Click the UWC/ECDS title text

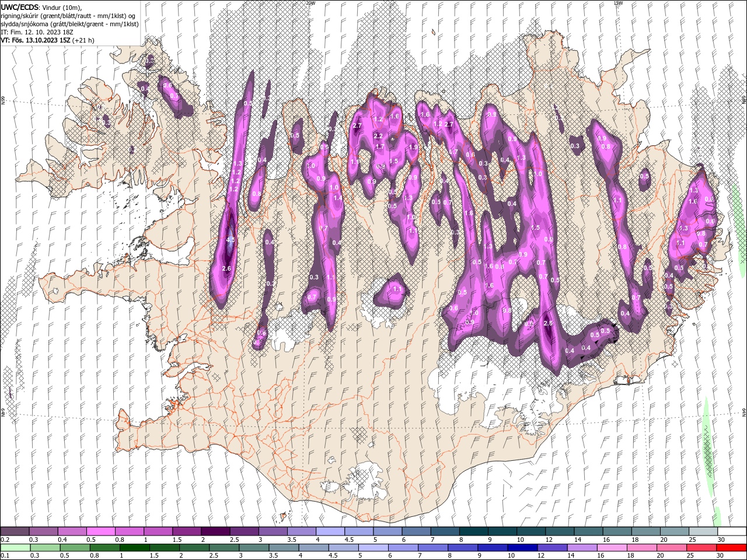click(20, 7)
